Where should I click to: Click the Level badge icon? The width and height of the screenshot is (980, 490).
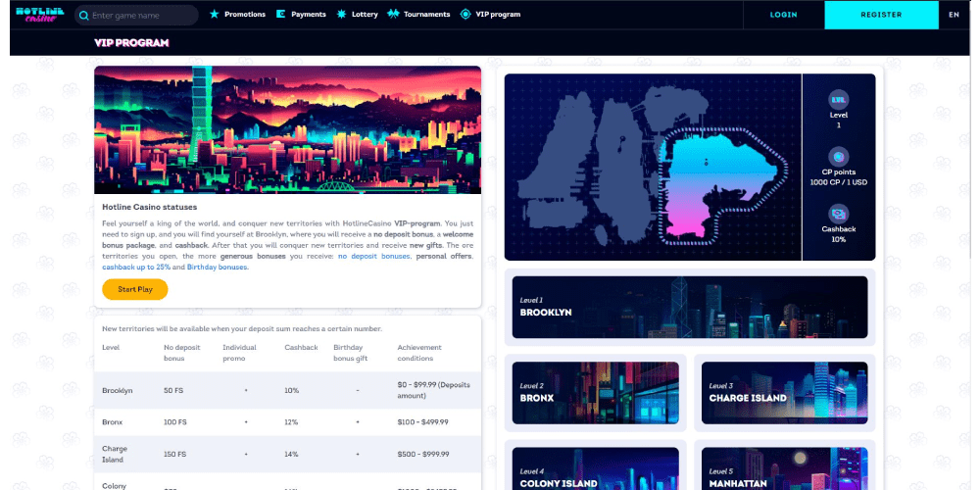point(838,100)
